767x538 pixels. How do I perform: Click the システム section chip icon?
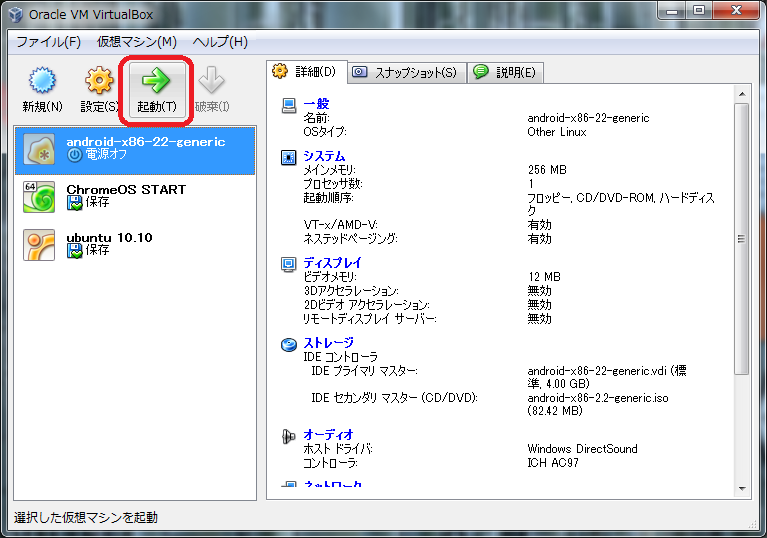(x=289, y=157)
